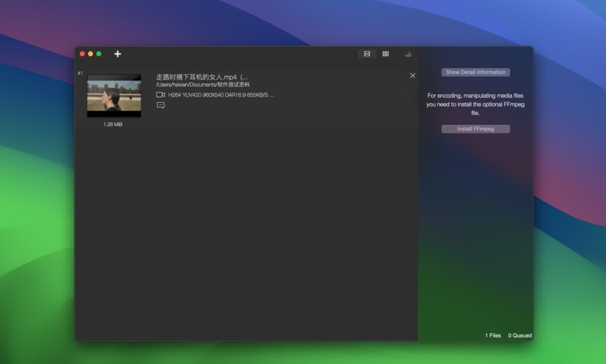The height and width of the screenshot is (364, 606).
Task: Add a new media file with the plus icon
Action: tap(117, 54)
